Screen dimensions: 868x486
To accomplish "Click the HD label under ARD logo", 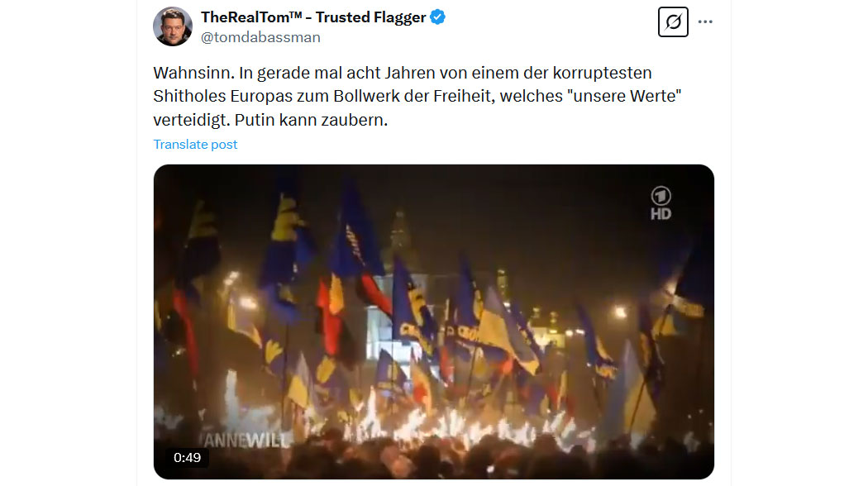I will pos(661,214).
